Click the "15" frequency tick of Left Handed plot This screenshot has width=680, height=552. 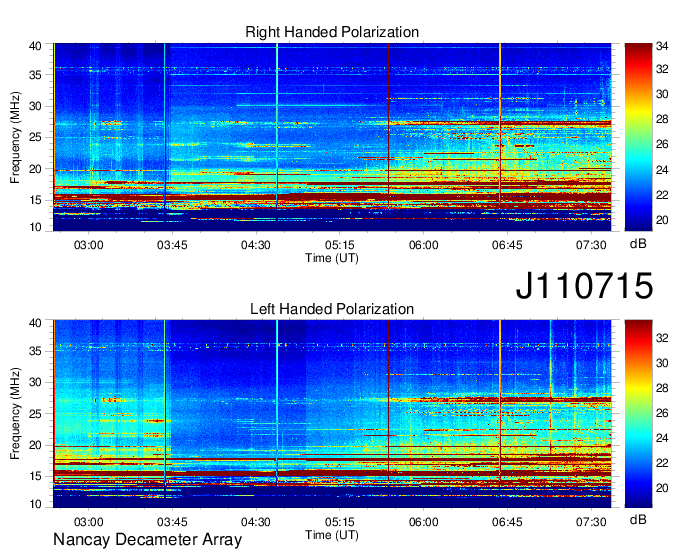pyautogui.click(x=35, y=477)
